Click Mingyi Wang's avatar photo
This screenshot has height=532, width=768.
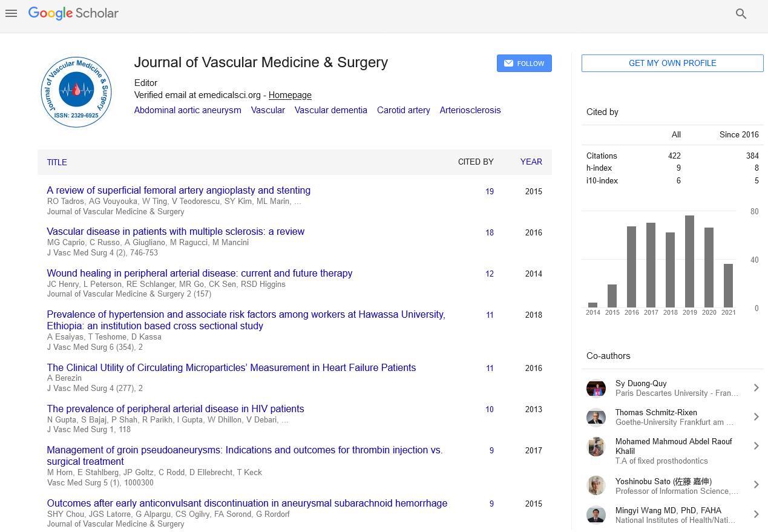(x=596, y=514)
